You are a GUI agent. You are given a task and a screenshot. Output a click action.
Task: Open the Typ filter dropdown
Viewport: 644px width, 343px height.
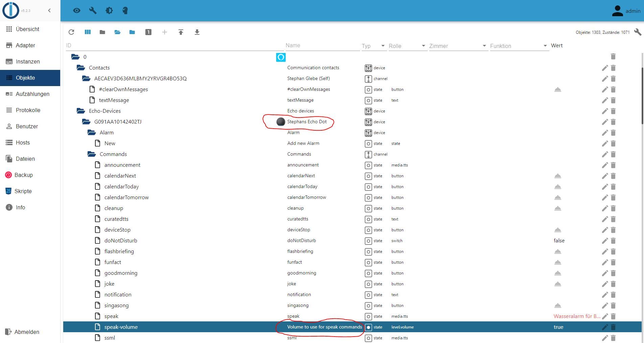[x=374, y=46]
